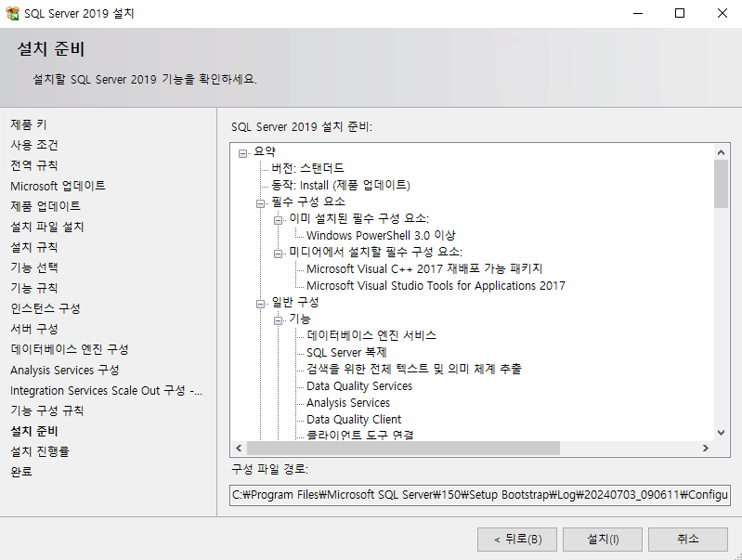The height and width of the screenshot is (560, 742).
Task: Click the vertical scrollbar up arrow
Action: [721, 152]
